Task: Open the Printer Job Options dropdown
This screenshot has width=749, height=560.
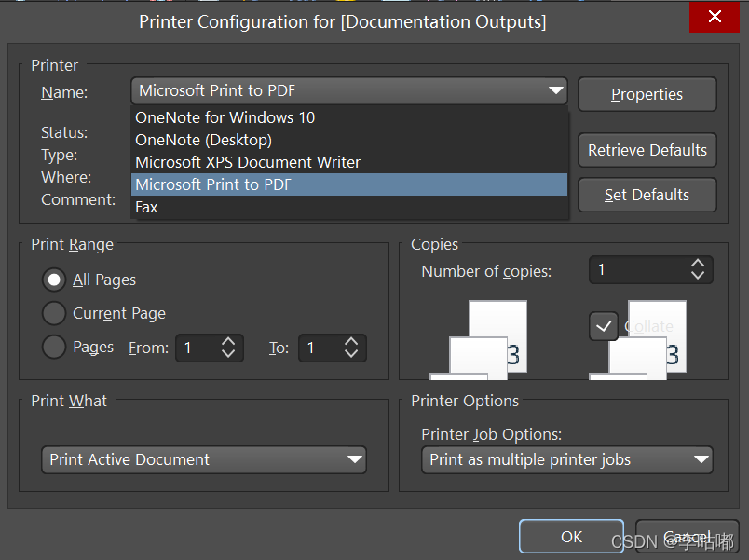Action: pos(567,459)
